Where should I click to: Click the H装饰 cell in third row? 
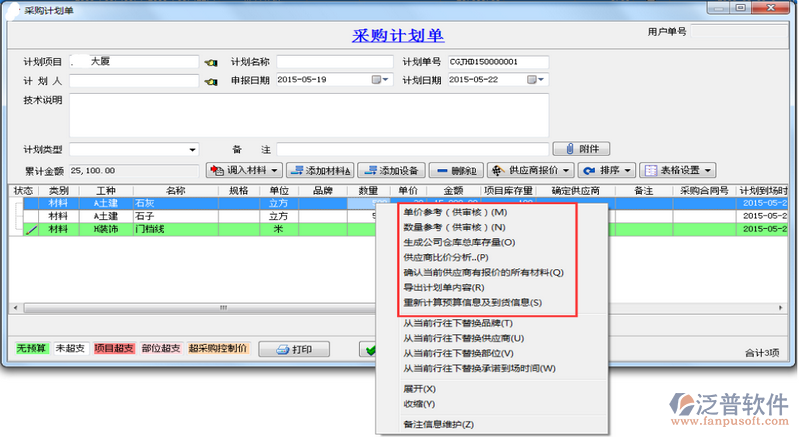click(x=106, y=229)
